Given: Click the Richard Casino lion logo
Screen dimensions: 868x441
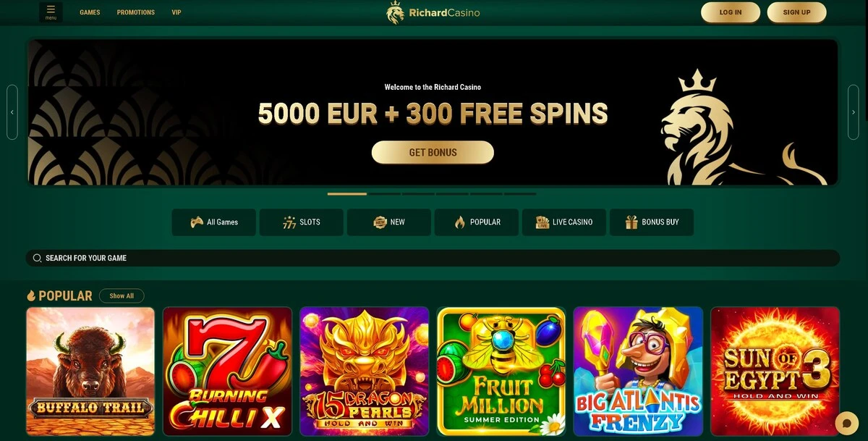Looking at the screenshot, I should (x=395, y=12).
